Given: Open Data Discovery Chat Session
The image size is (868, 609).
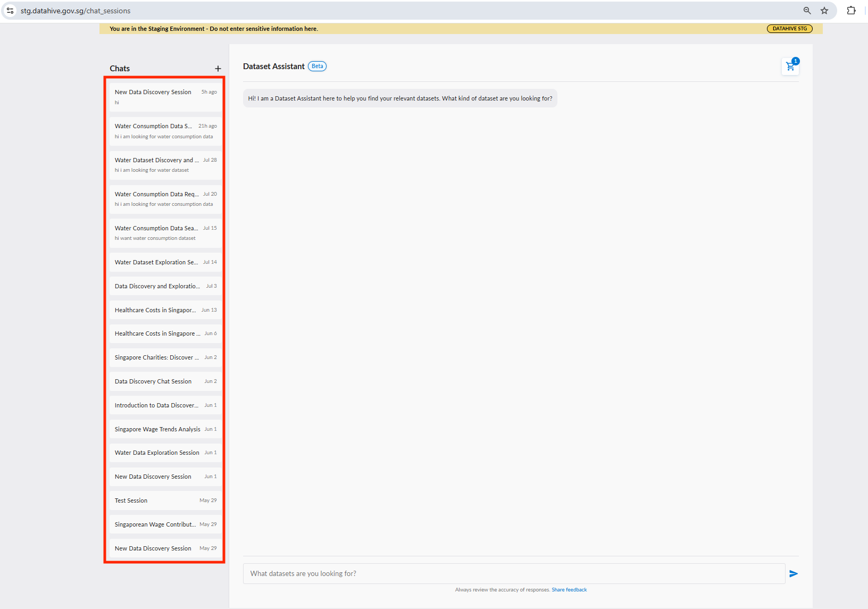Looking at the screenshot, I should click(165, 381).
